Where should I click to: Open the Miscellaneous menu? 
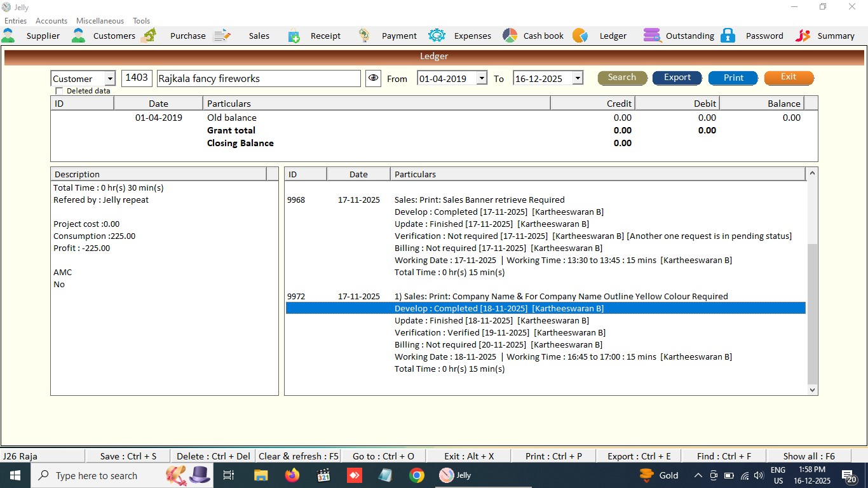[100, 21]
